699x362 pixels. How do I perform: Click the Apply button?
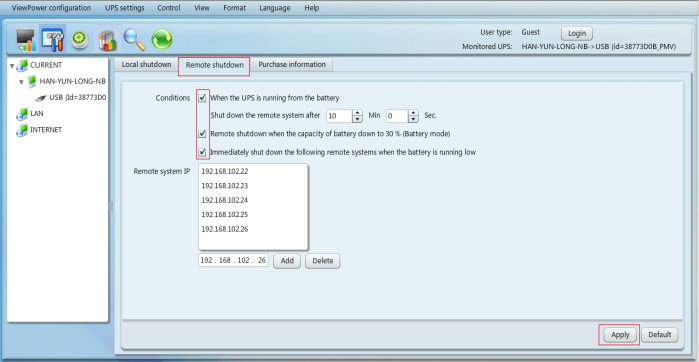click(x=620, y=335)
